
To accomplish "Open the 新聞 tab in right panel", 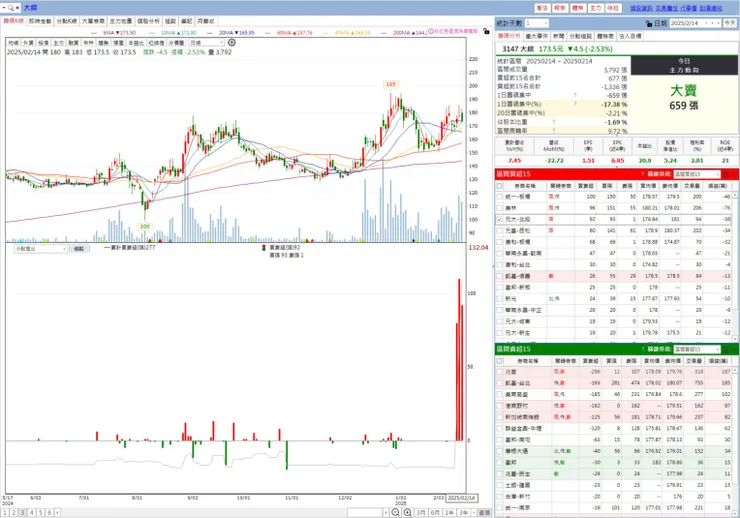I will click(558, 36).
